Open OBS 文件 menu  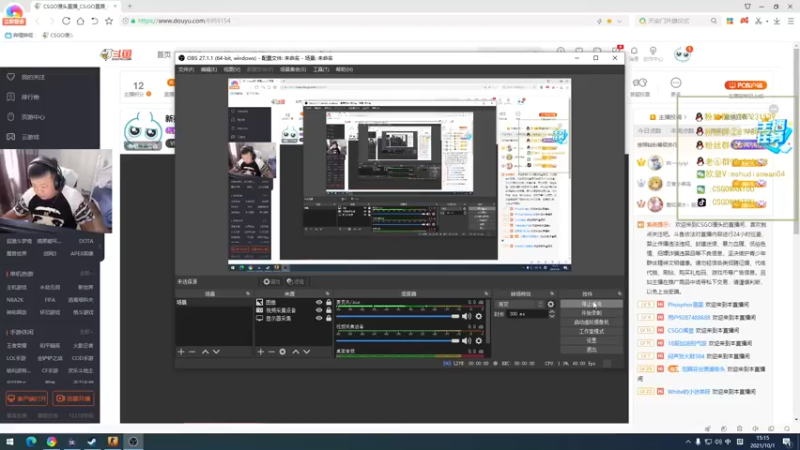pos(186,69)
